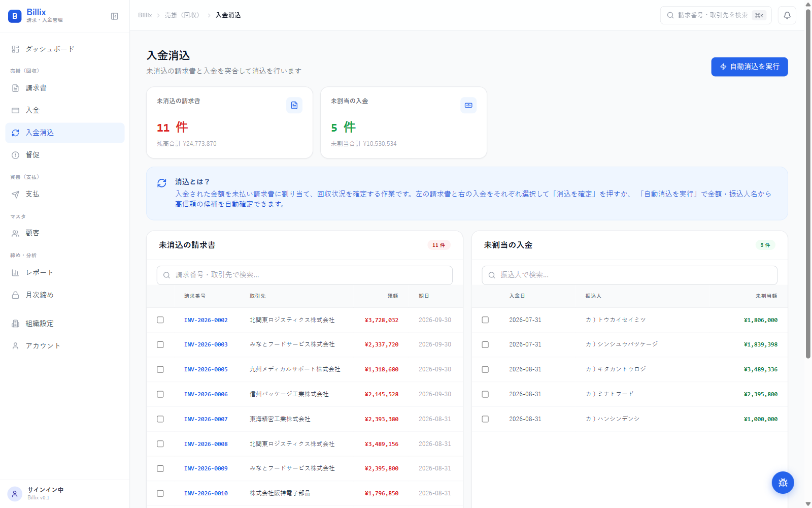Click magnifier icon in top search box

(670, 15)
